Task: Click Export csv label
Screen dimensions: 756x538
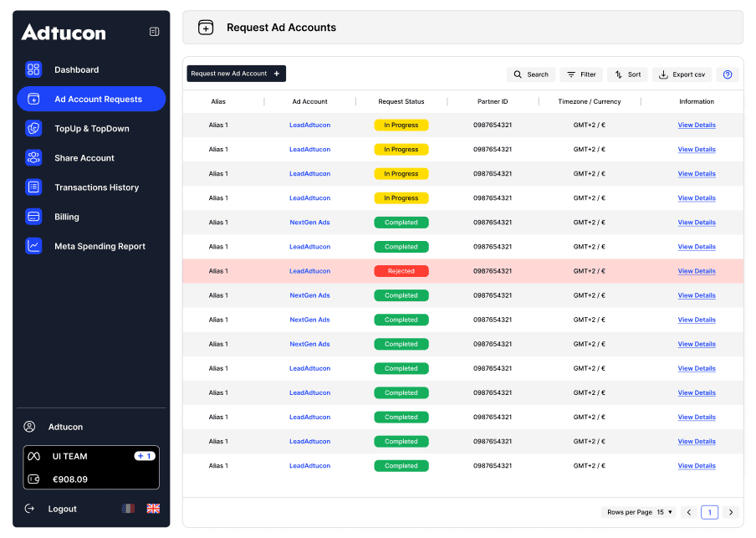Action: (688, 74)
